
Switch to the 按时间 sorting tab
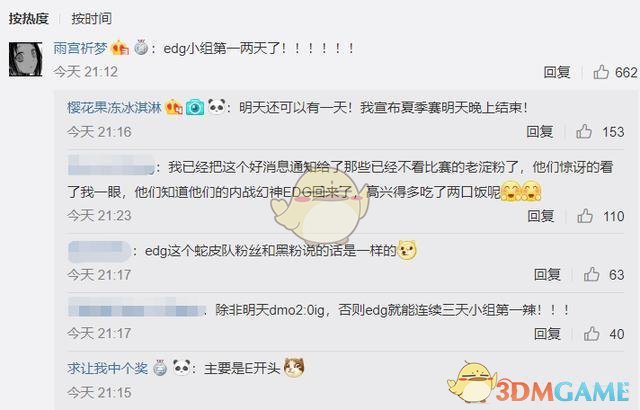(91, 18)
